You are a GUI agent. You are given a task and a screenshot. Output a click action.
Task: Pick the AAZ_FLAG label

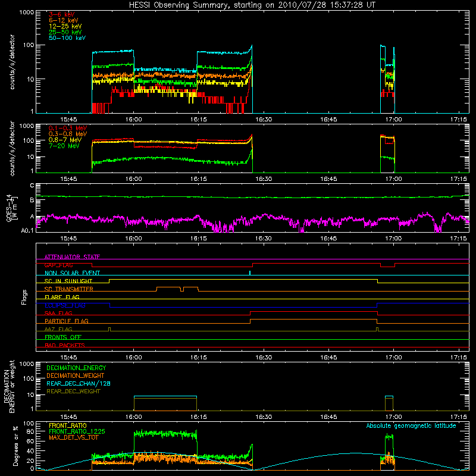58,329
